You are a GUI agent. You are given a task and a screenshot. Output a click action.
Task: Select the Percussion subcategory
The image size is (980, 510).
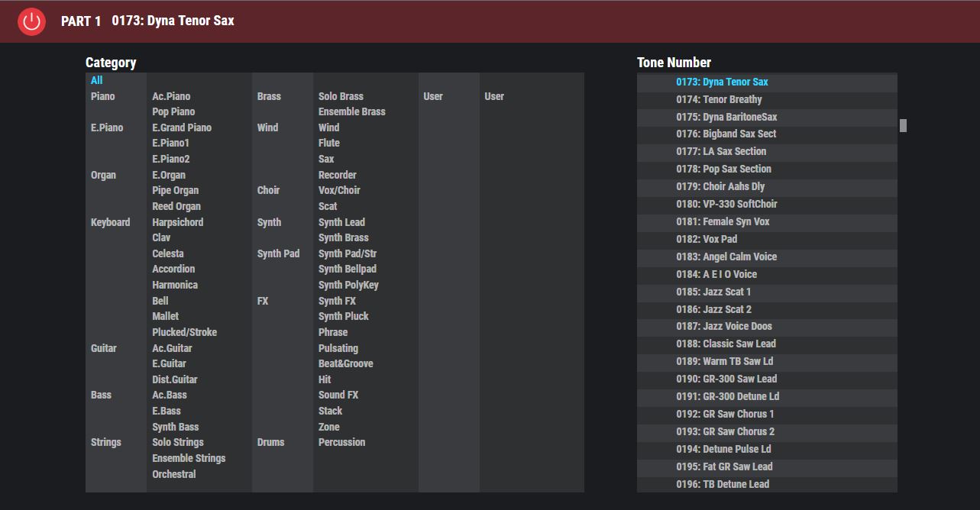[x=341, y=442]
